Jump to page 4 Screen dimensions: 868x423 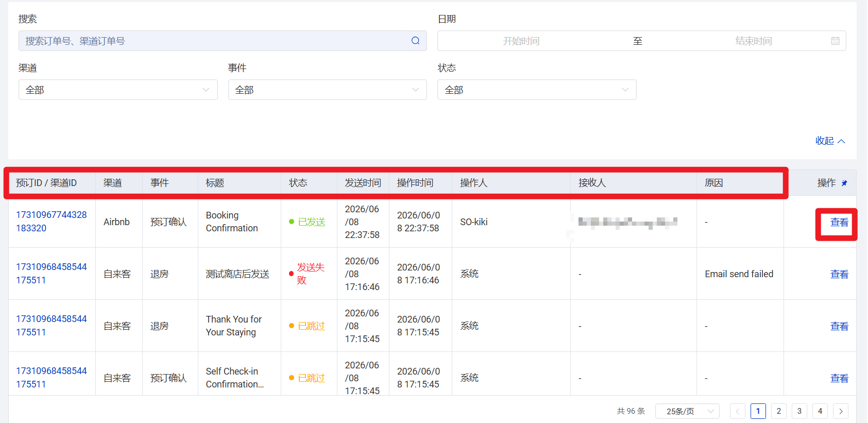click(820, 411)
